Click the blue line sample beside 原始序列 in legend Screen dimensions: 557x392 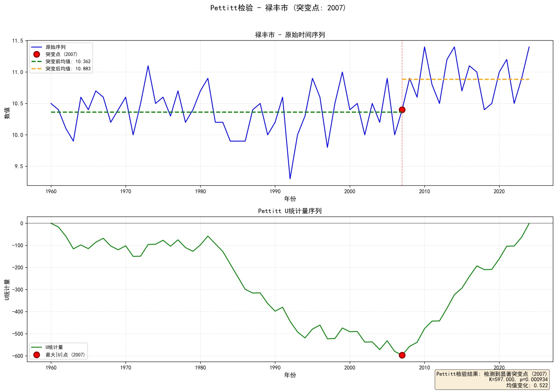click(37, 47)
